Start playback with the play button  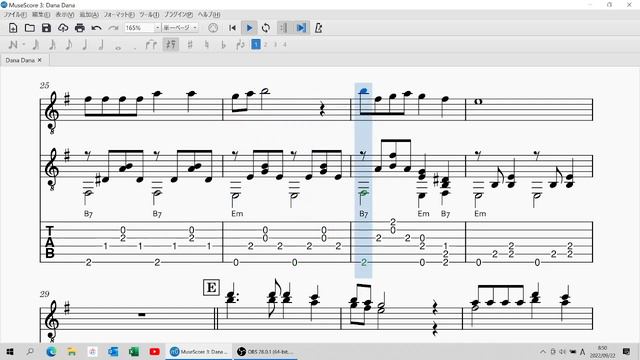click(249, 28)
